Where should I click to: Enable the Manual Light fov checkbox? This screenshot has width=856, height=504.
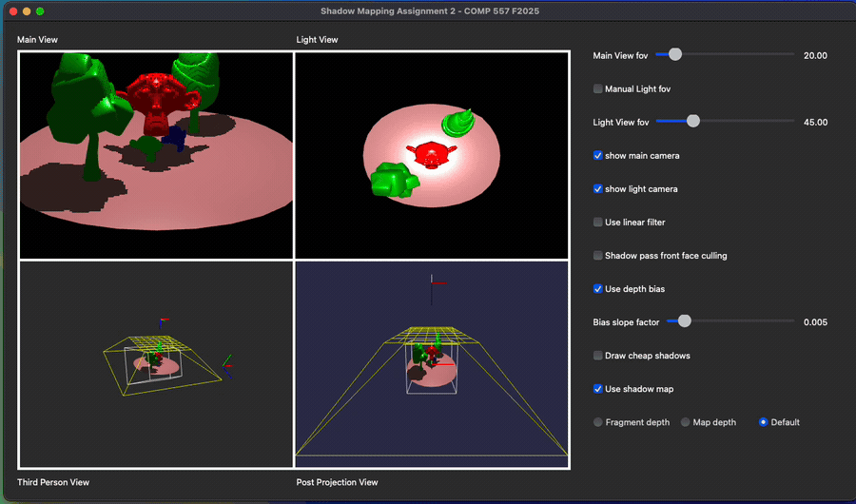[598, 88]
